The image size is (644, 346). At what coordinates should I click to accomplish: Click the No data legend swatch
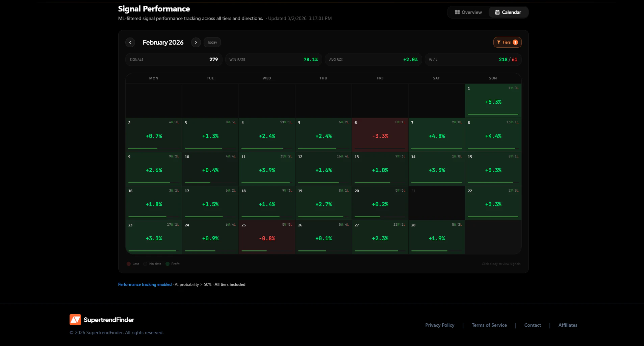[x=145, y=264]
